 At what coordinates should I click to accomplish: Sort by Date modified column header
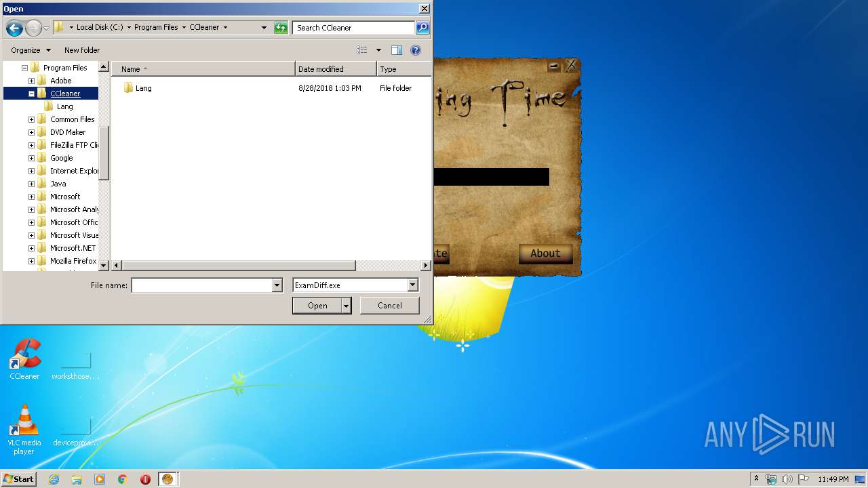[x=336, y=69]
